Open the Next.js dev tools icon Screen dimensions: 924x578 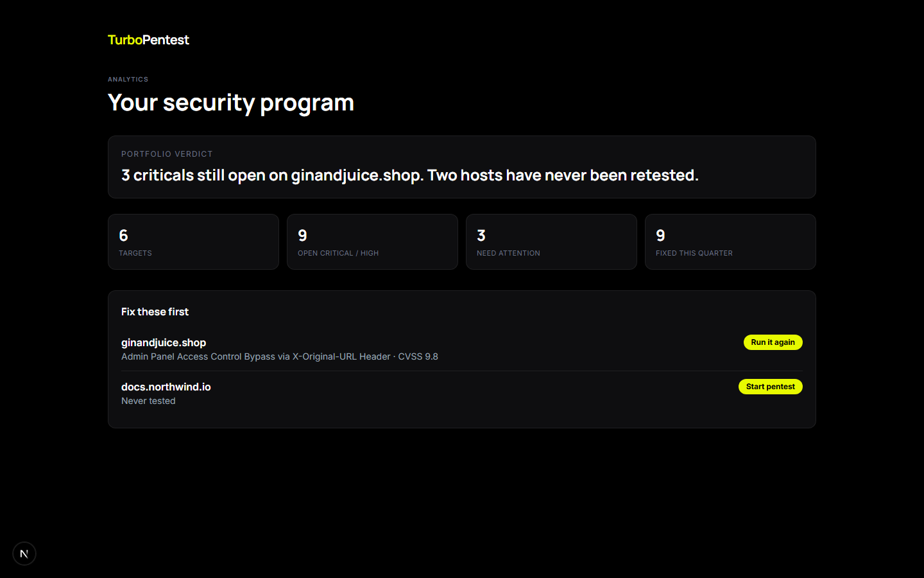(x=24, y=554)
